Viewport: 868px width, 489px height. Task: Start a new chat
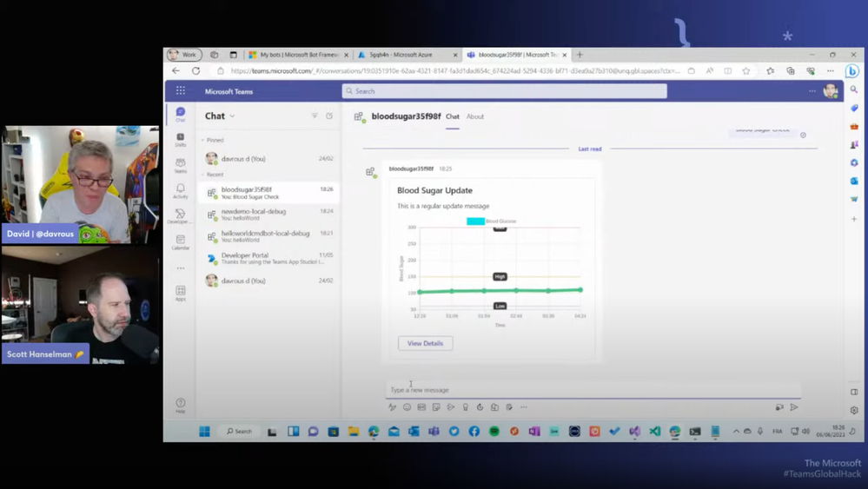329,116
